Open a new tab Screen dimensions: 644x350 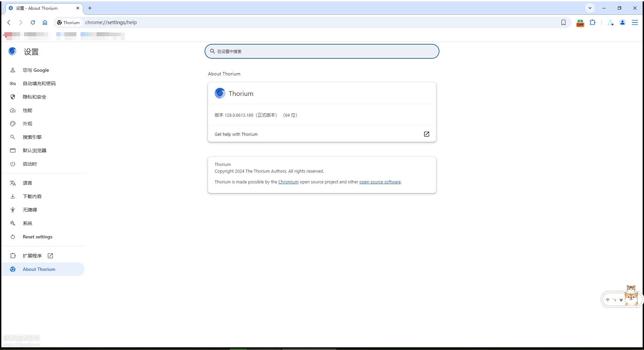(x=90, y=8)
